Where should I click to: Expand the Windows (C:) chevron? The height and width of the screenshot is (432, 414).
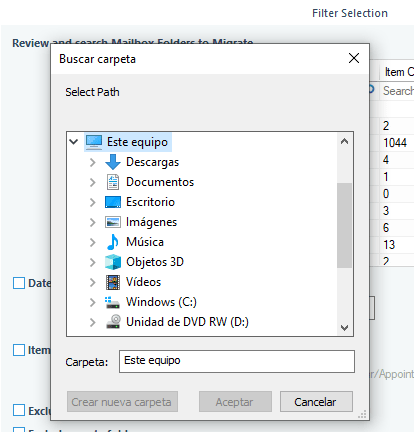click(93, 302)
